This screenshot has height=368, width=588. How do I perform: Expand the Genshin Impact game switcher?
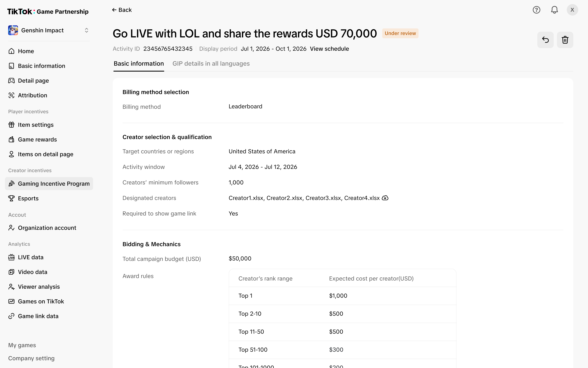(86, 30)
